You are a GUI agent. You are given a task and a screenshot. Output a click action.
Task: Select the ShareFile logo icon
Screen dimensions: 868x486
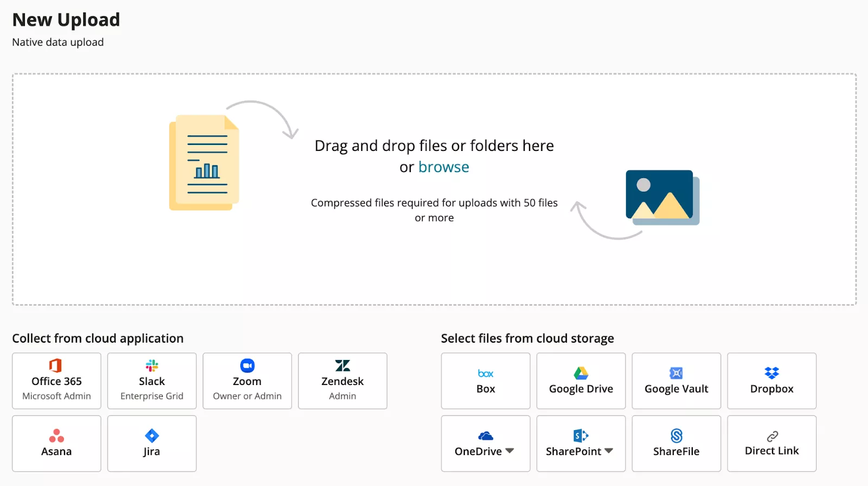pos(676,435)
